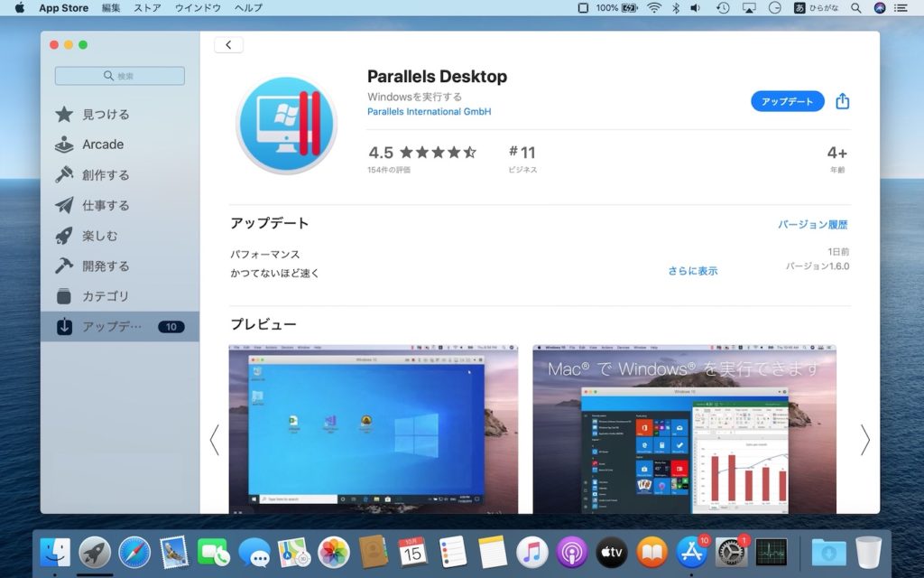Show next preview with right arrow
Viewport: 924px width, 578px height.
[x=864, y=440]
